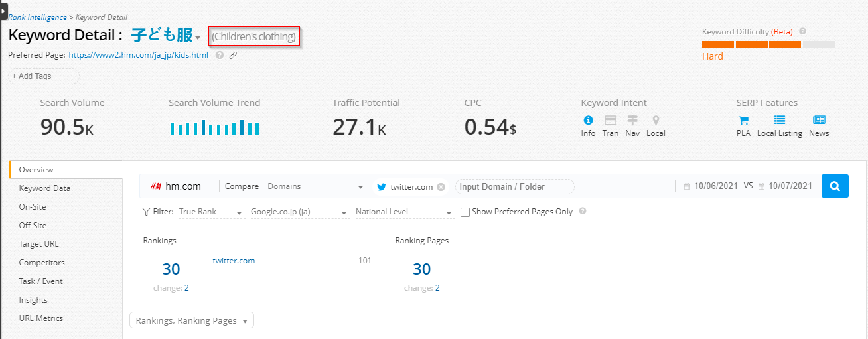Click the PLA shopping cart icon
Viewport: 868px width, 339px height.
point(743,121)
